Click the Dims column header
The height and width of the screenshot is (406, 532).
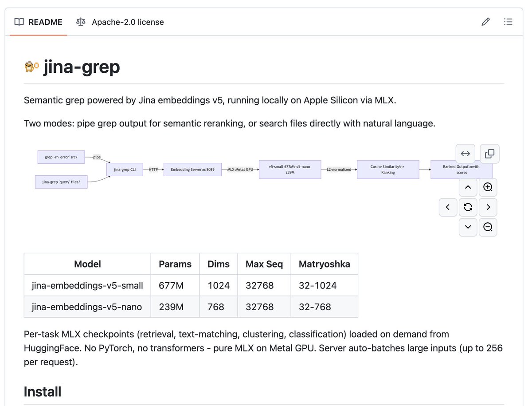point(219,264)
